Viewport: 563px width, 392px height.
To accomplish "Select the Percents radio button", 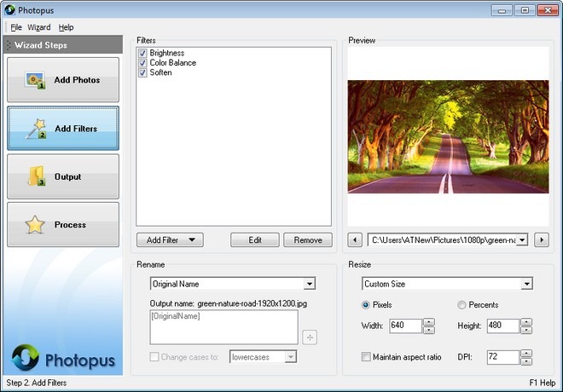I will pos(461,305).
